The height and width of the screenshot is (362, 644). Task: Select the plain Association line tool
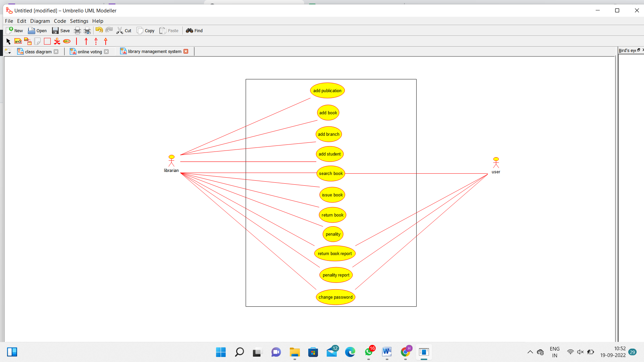tap(76, 42)
